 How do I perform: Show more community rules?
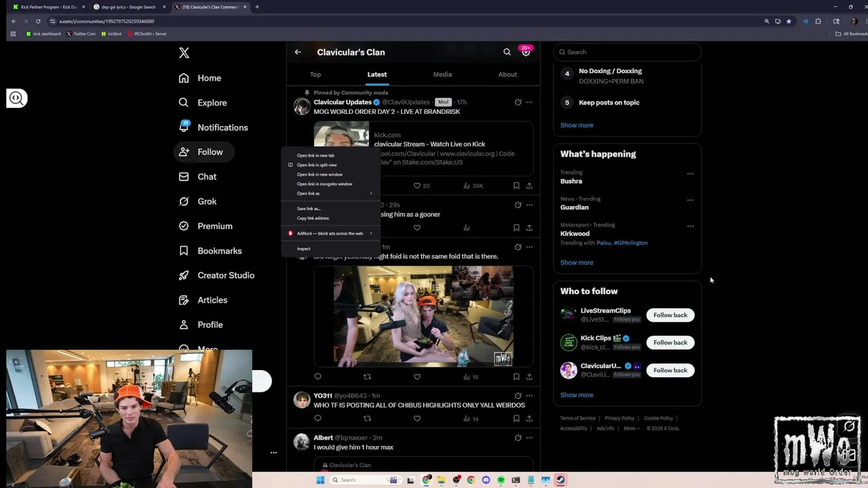pyautogui.click(x=576, y=125)
